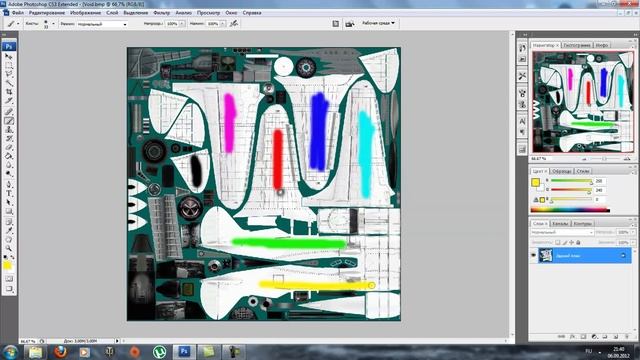Toggle lock all for layer
This screenshot has width=640, height=360.
578,242
